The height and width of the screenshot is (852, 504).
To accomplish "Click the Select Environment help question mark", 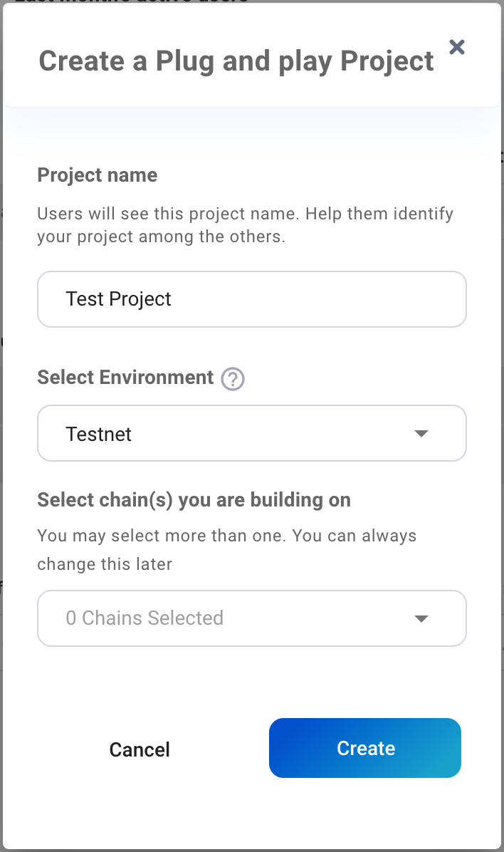I will tap(233, 379).
